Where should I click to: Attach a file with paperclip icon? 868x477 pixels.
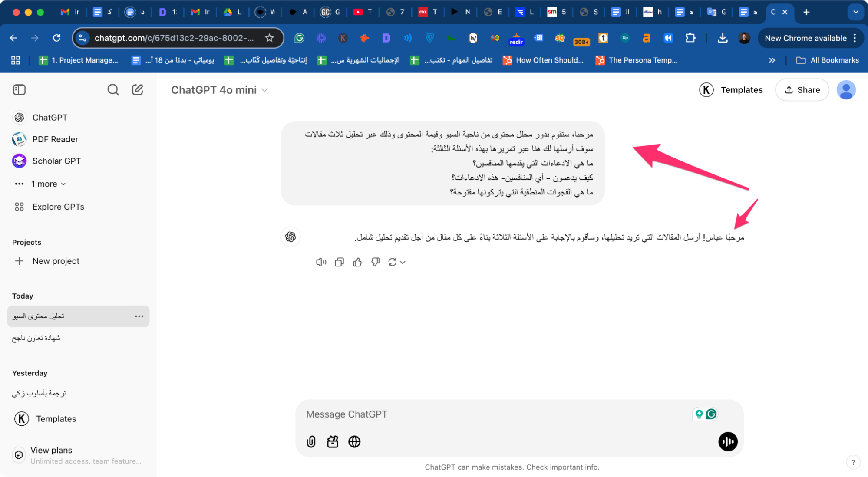[x=311, y=442]
